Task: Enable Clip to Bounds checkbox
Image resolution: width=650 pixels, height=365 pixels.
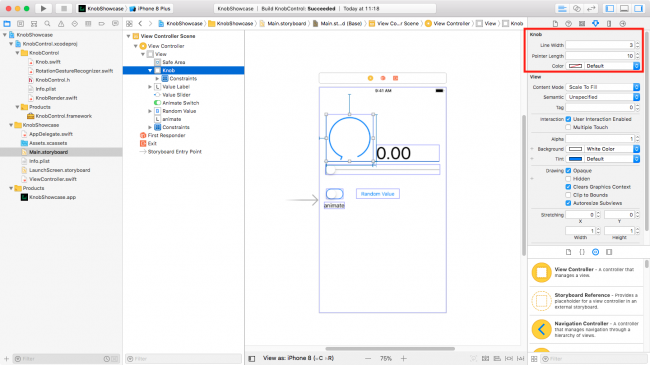Action: tap(568, 195)
